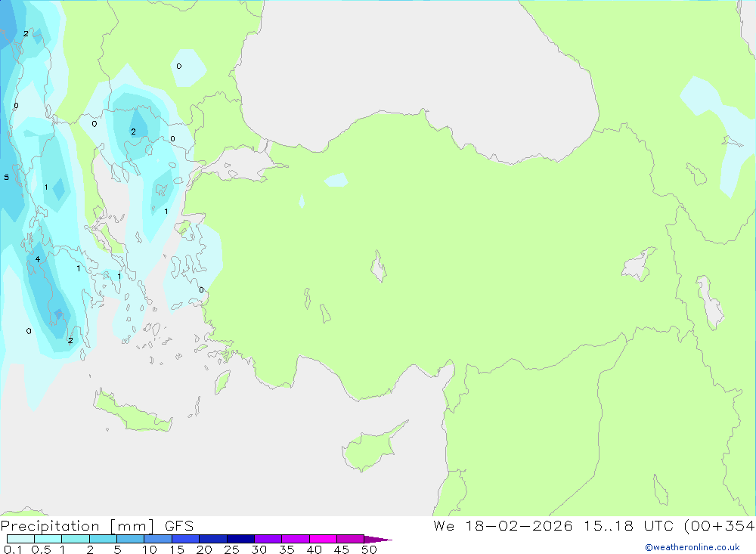The image size is (756, 554).
Task: Click the '0.5' legend scale label
Action: (41, 549)
